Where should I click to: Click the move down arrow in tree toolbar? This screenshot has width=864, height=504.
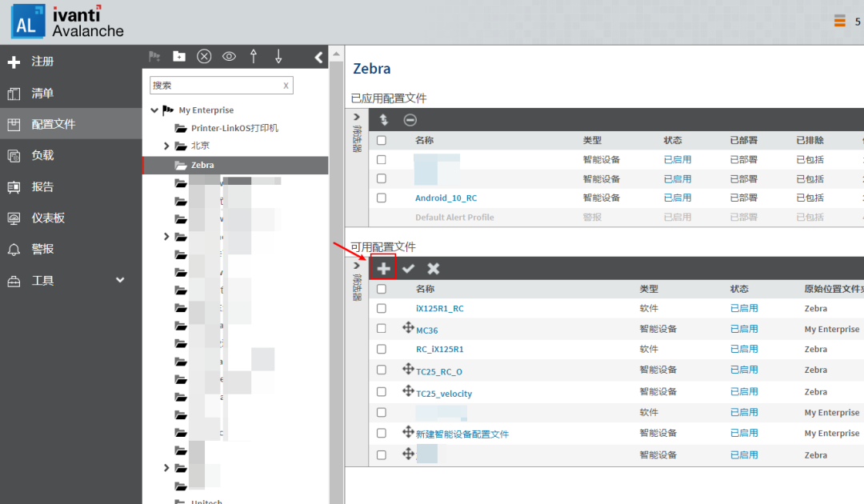[x=278, y=56]
